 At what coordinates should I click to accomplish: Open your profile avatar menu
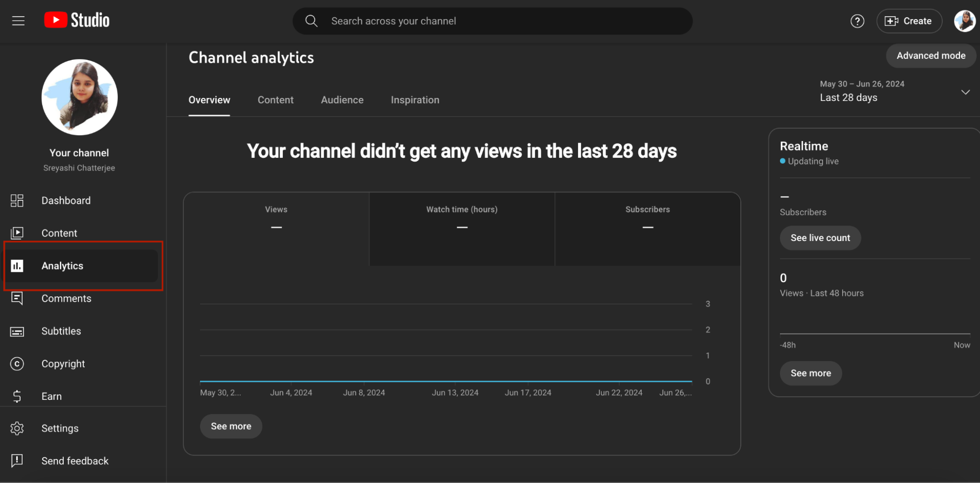pos(964,21)
